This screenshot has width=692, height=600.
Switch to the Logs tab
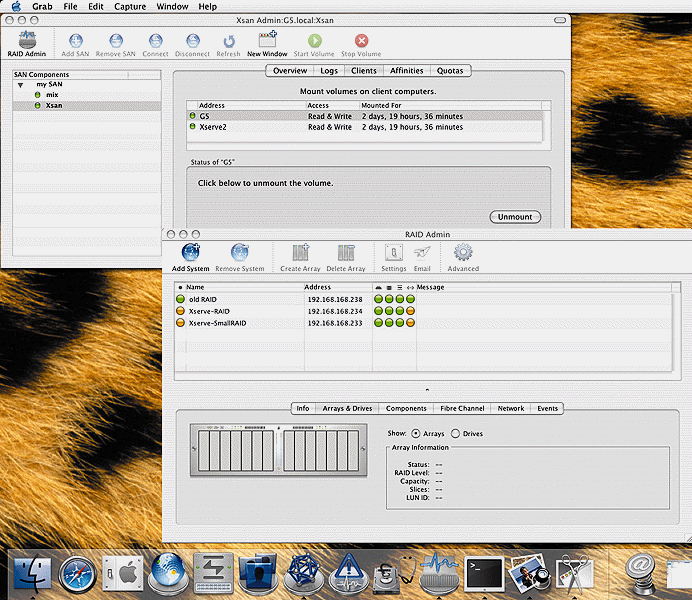pyautogui.click(x=329, y=71)
